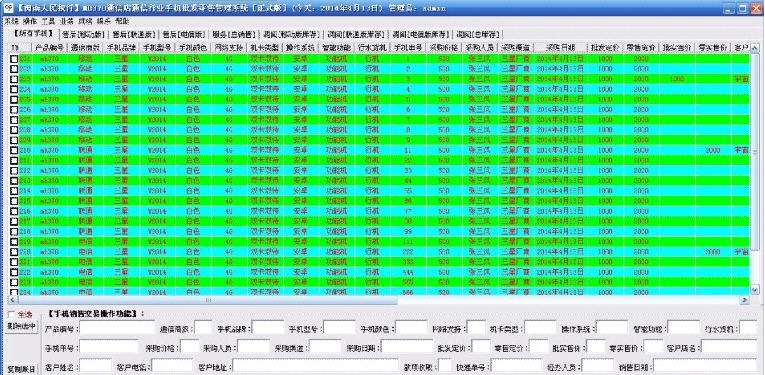765x375 pixels.
Task: Click the 手机品牌 column header
Action: pos(121,48)
